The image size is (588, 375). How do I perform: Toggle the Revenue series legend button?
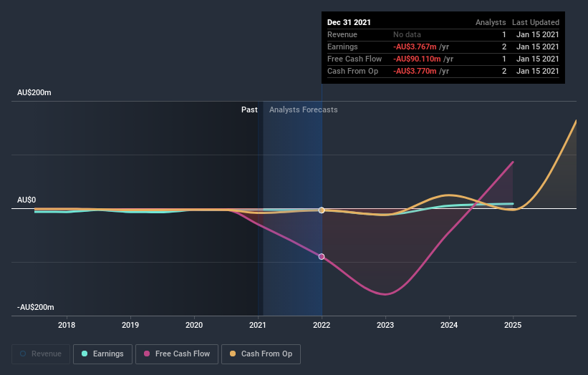[x=41, y=354]
